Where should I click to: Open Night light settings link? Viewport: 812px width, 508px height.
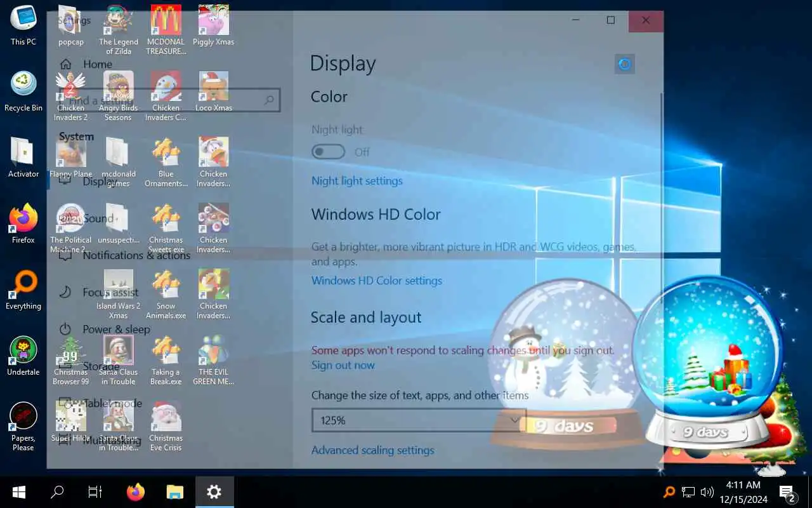pos(357,181)
